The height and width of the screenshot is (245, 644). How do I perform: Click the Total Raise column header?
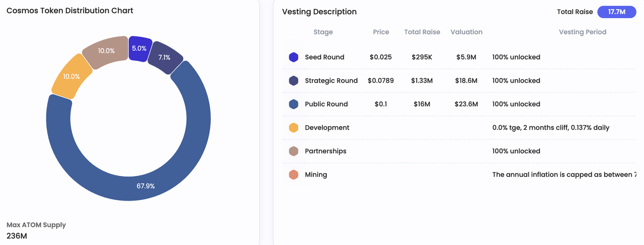tap(422, 32)
